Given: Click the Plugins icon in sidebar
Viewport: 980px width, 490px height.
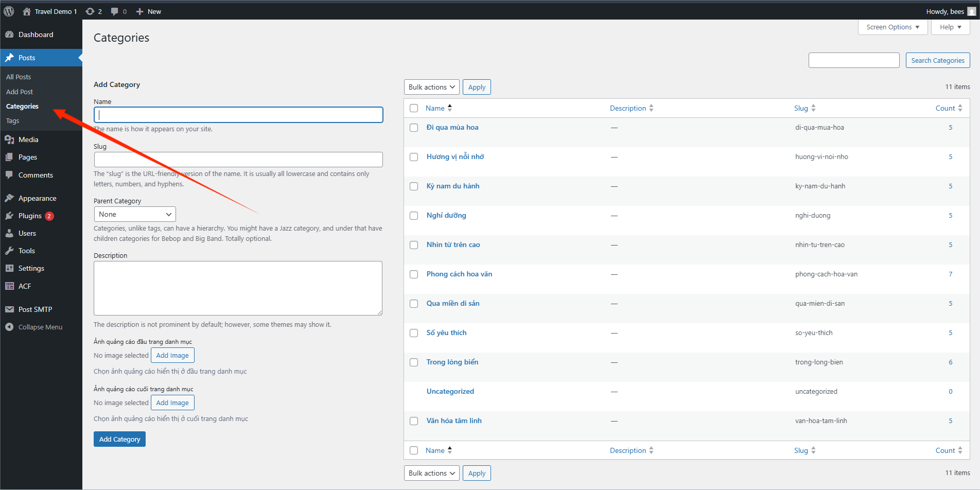Looking at the screenshot, I should click(9, 216).
